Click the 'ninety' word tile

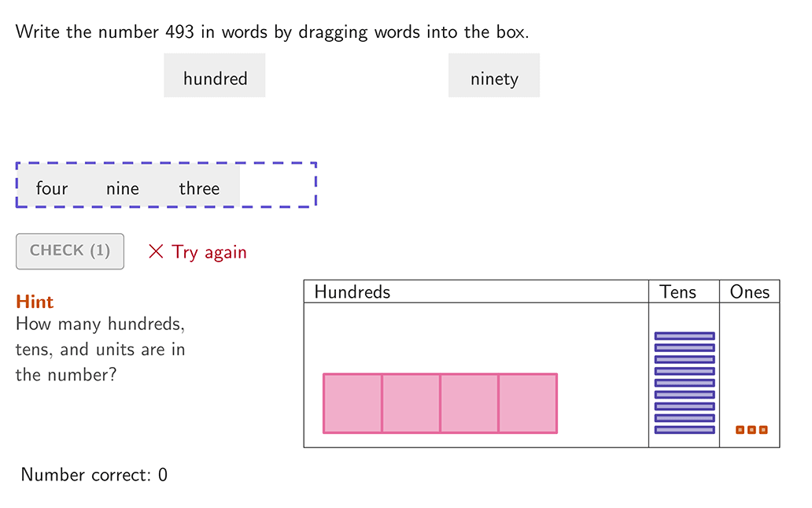tap(494, 76)
